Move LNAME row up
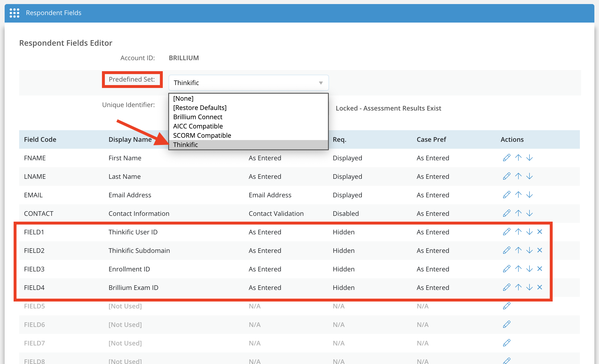This screenshot has height=364, width=599. click(518, 176)
